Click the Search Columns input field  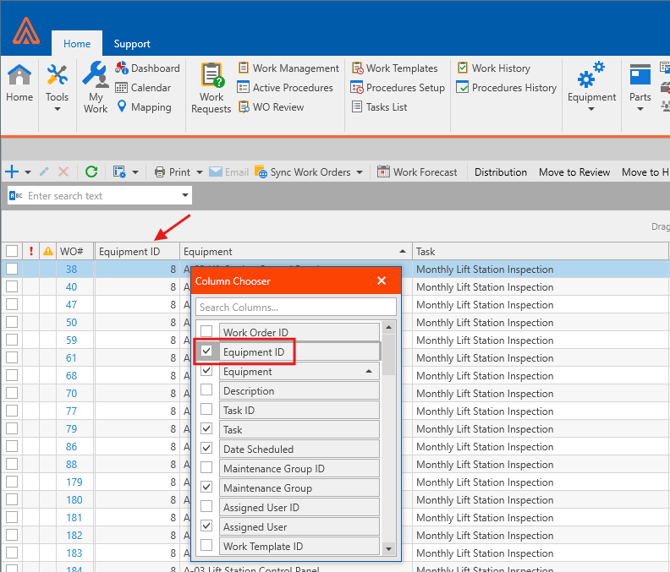coord(295,307)
